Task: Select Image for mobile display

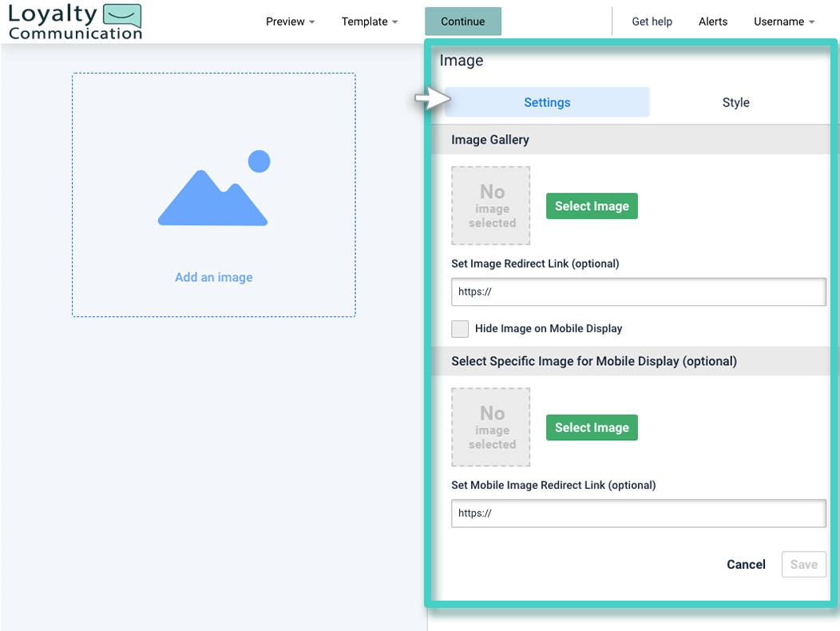Action: click(x=592, y=427)
